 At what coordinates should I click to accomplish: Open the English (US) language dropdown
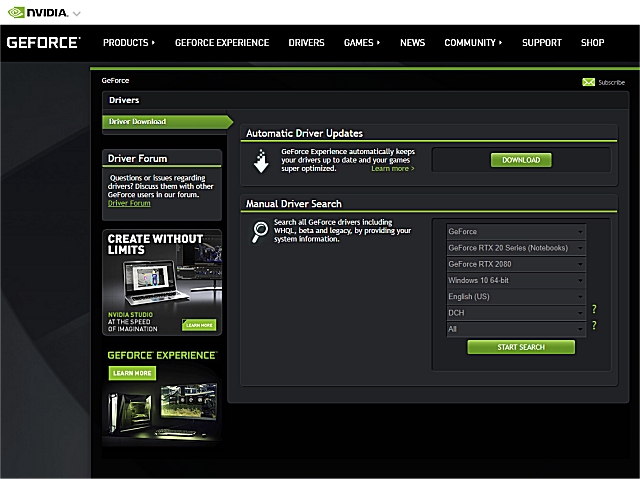click(x=516, y=297)
